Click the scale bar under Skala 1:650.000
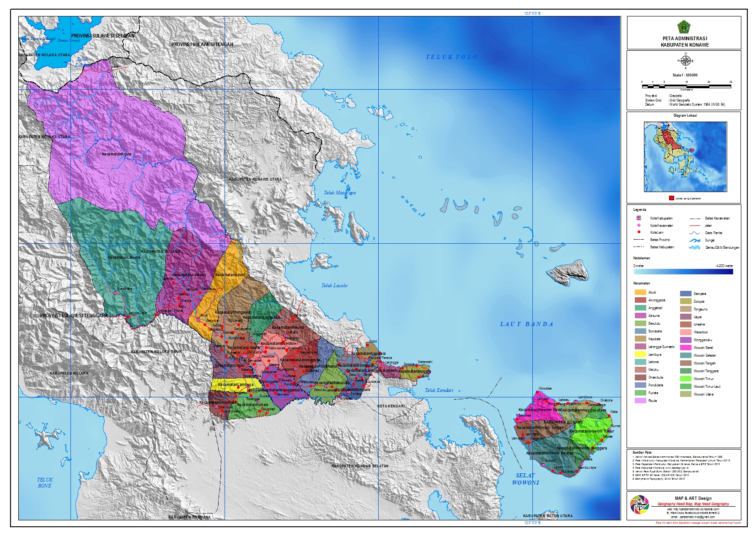The height and width of the screenshot is (535, 756). pos(686,85)
